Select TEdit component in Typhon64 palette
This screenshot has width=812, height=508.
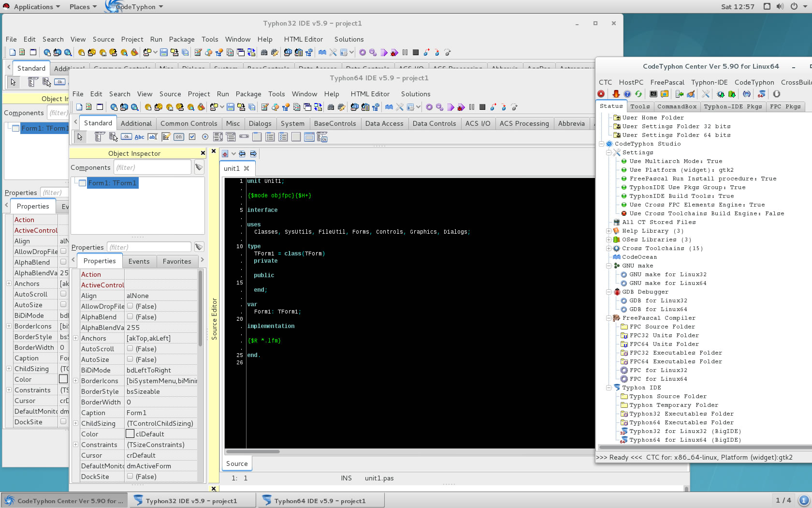pos(152,137)
